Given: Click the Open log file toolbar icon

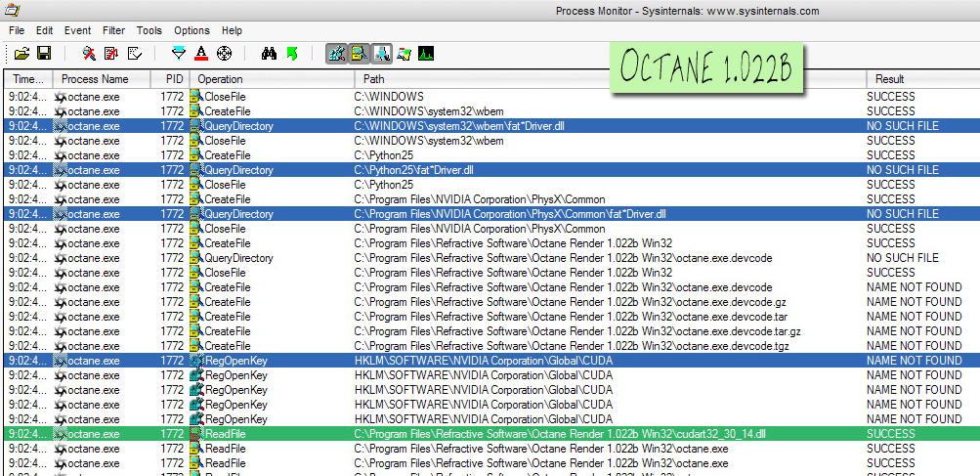Looking at the screenshot, I should (21, 54).
